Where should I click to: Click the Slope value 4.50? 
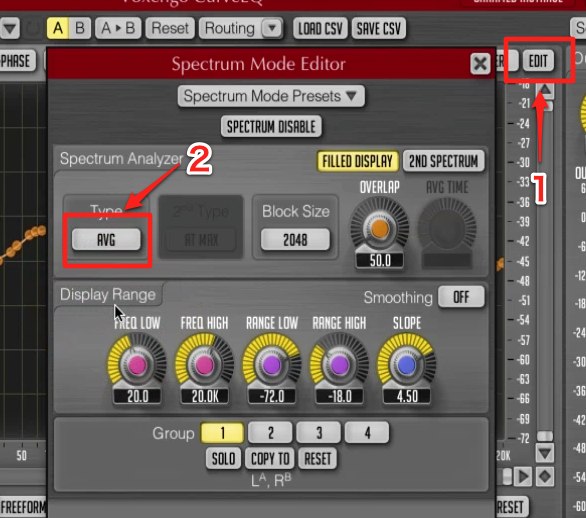[407, 396]
